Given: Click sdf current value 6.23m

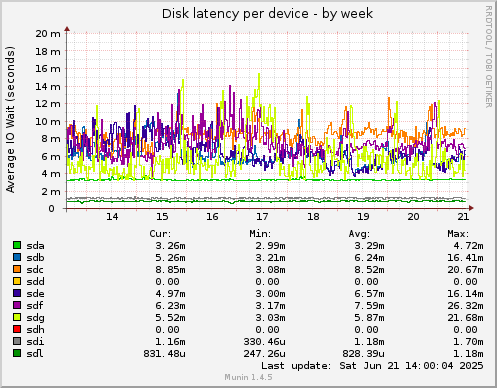Looking at the screenshot, I should pyautogui.click(x=170, y=306).
